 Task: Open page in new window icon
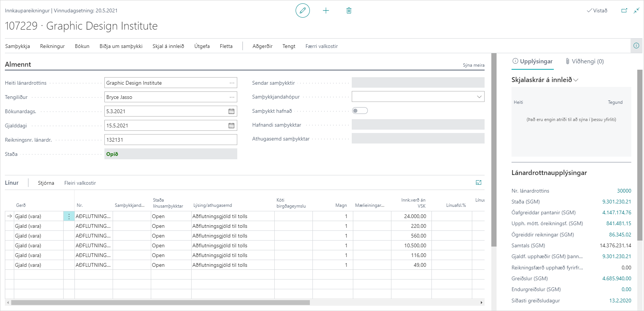pos(624,10)
